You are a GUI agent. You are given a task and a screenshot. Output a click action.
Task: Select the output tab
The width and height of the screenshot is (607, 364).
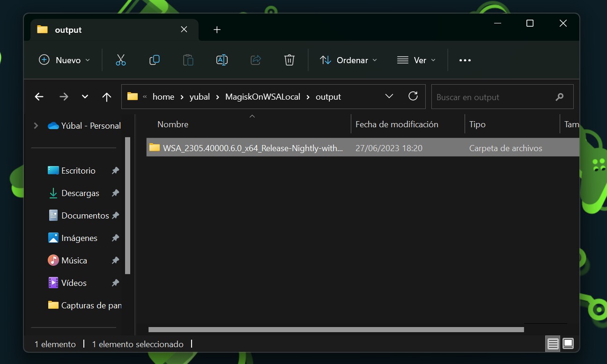click(115, 29)
